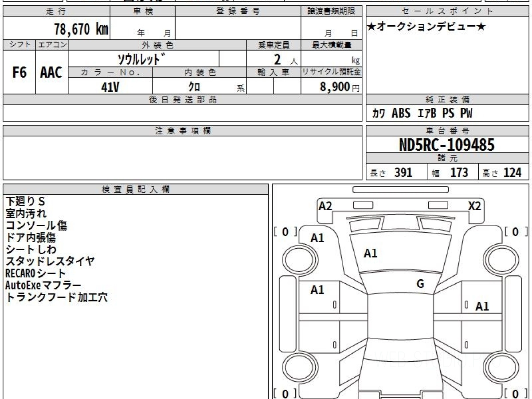
Task: Click the recycle deposit 8,900円
Action: [x=340, y=87]
